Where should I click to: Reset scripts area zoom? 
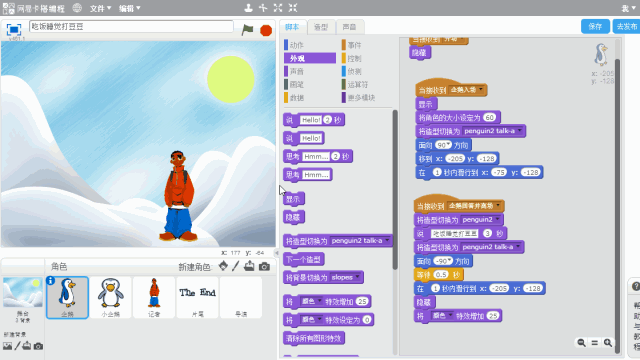595,343
